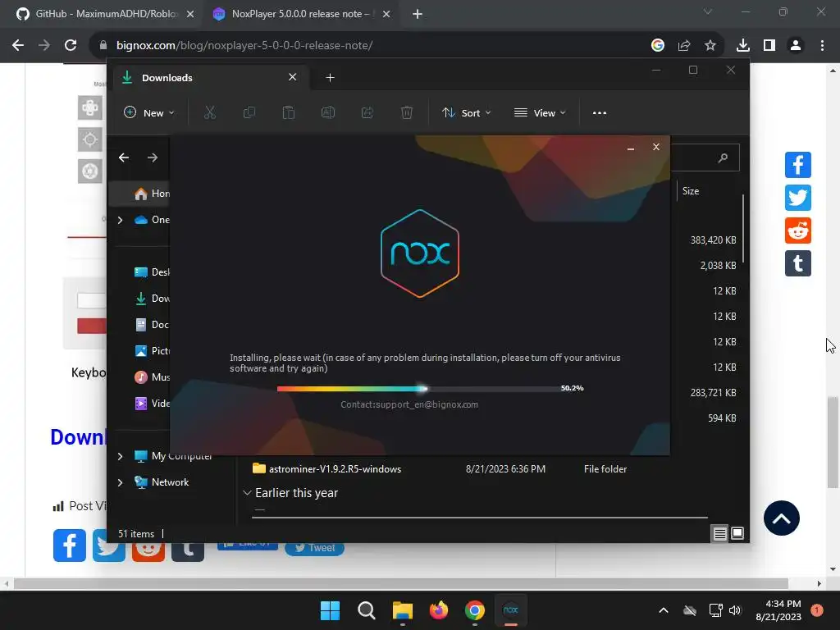Reload the Chrome page
Screen dimensions: 840x630
[x=71, y=46]
